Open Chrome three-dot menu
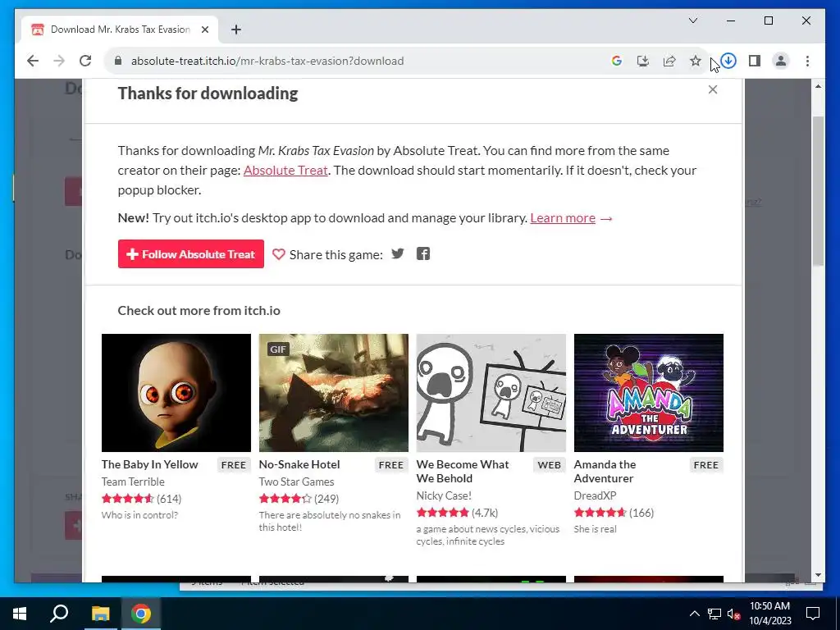The height and width of the screenshot is (630, 840). tap(807, 61)
